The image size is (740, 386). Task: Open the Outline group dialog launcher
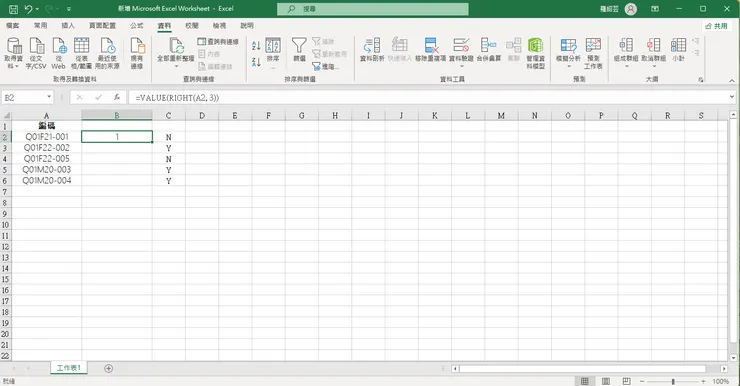click(x=701, y=80)
